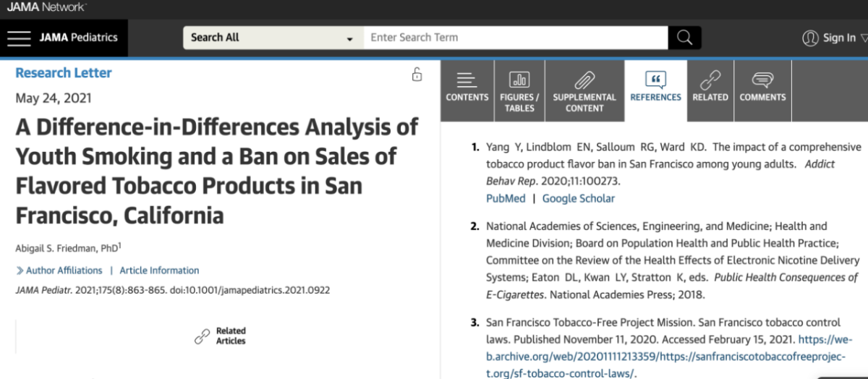Screen dimensions: 868x379
Task: Click the open access padlock icon
Action: coord(417,74)
